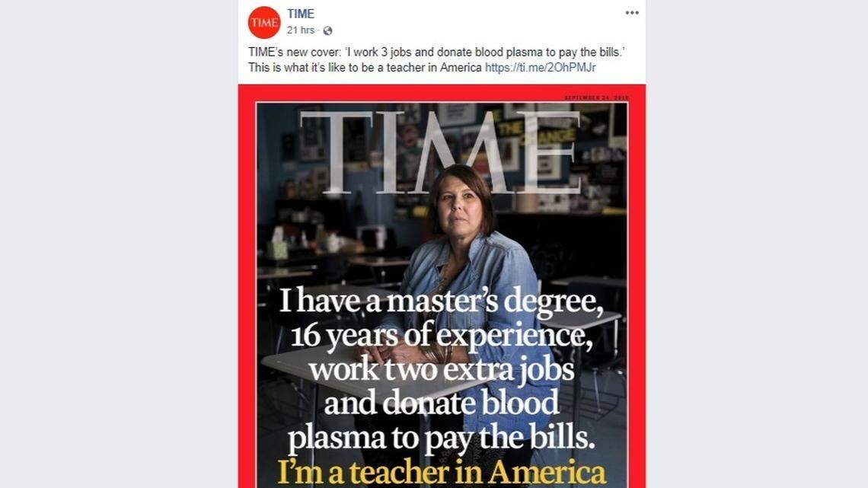Screen dimensions: 868x488
Task: Click the "and donate blood" cover line
Action: tap(441, 403)
